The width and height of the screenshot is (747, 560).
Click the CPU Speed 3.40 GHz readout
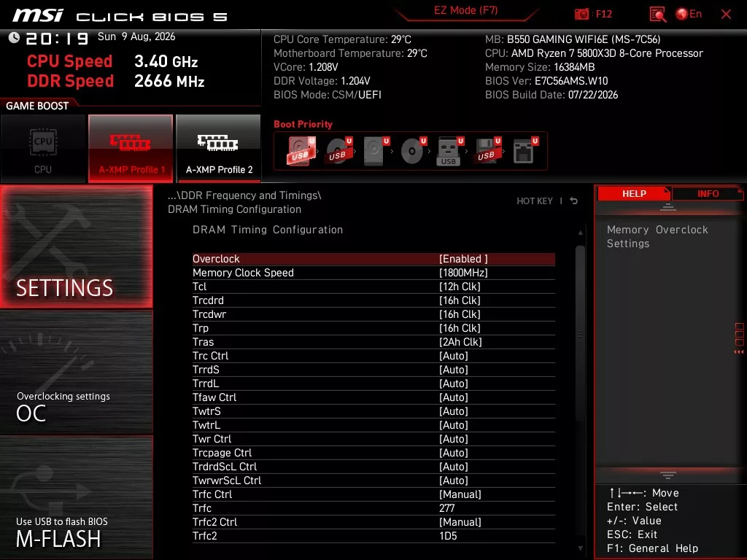pos(112,61)
